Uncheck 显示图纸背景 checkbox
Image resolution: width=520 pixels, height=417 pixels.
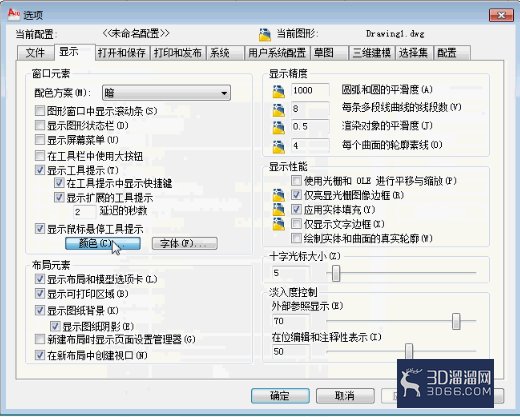[x=40, y=310]
